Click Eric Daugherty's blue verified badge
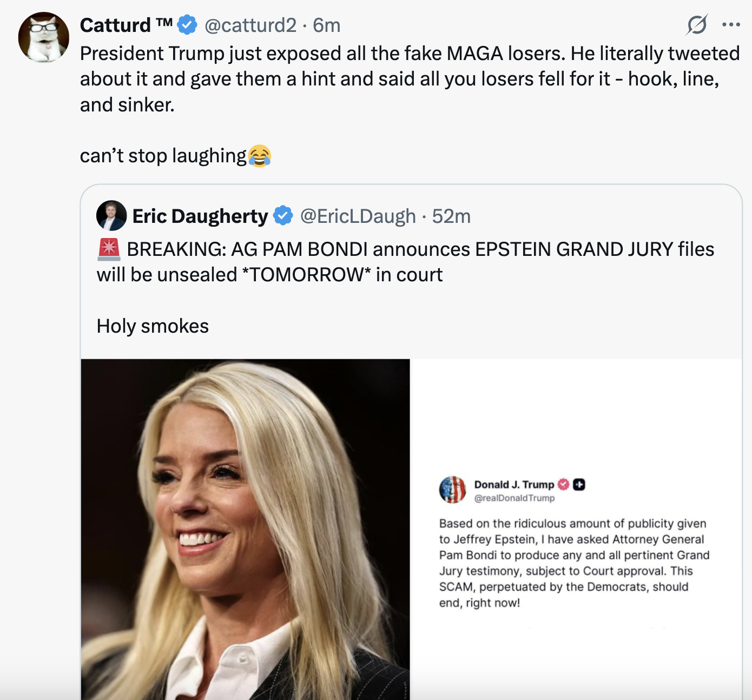The image size is (752, 700). tap(282, 216)
